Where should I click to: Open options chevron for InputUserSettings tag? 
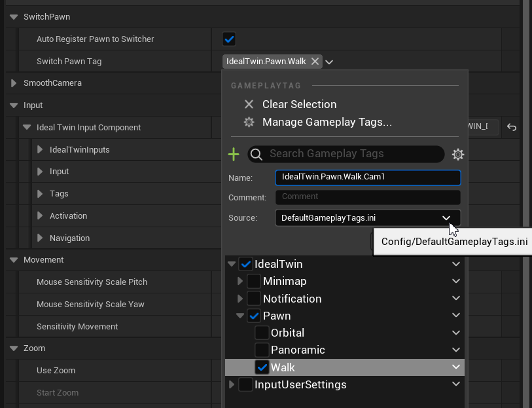456,385
